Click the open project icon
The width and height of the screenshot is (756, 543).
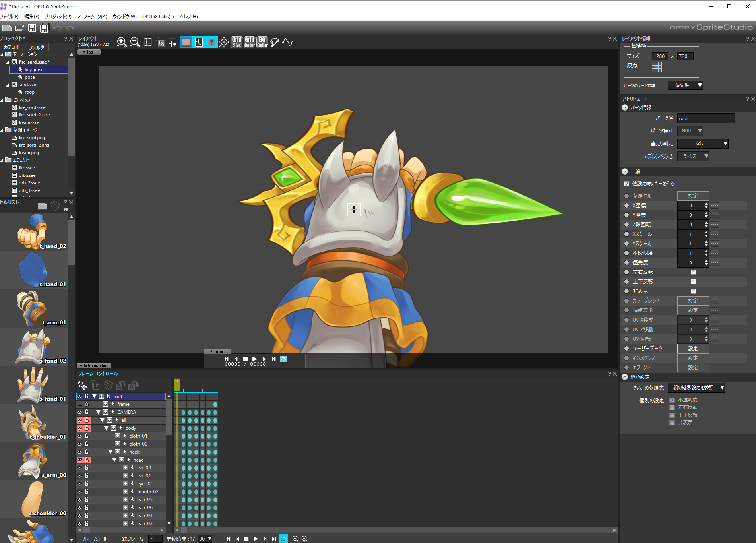point(19,28)
